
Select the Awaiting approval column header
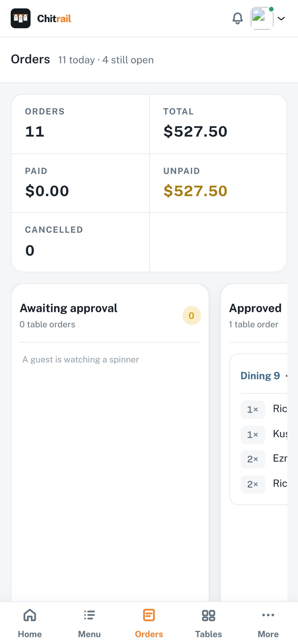tap(110, 315)
